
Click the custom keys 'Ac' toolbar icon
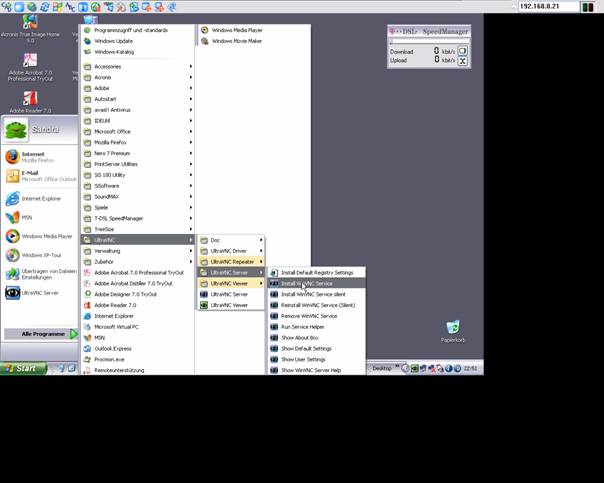(x=70, y=7)
